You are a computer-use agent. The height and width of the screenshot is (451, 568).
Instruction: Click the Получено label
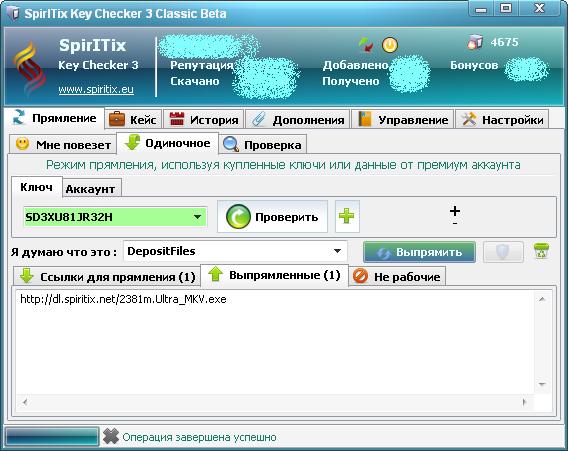[x=351, y=81]
